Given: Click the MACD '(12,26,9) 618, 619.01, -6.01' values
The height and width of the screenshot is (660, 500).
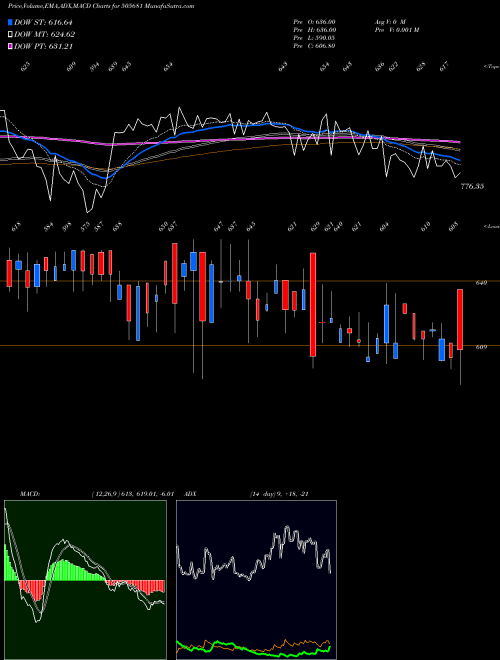Looking at the screenshot, I should 133,494.
